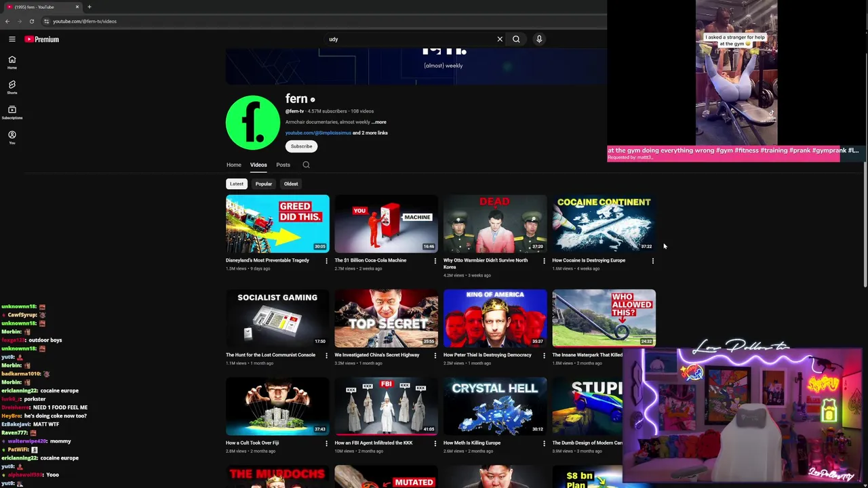Open Subscriptions in the sidebar
Viewport: 868px width, 488px height.
point(12,113)
